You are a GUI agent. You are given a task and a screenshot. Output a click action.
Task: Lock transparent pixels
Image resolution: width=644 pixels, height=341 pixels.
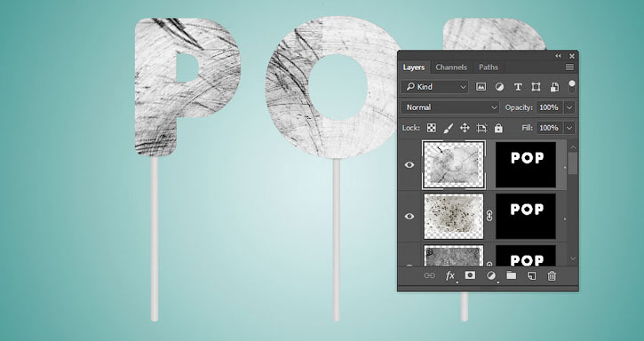(431, 128)
